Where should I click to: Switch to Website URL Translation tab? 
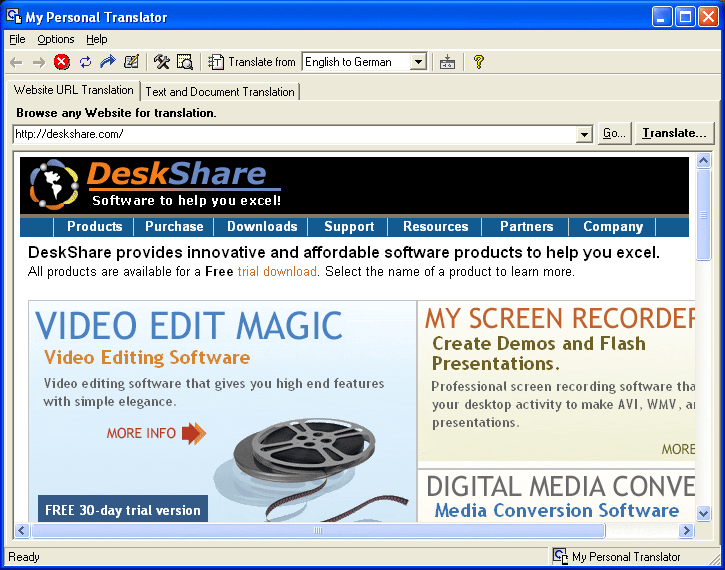pyautogui.click(x=73, y=90)
